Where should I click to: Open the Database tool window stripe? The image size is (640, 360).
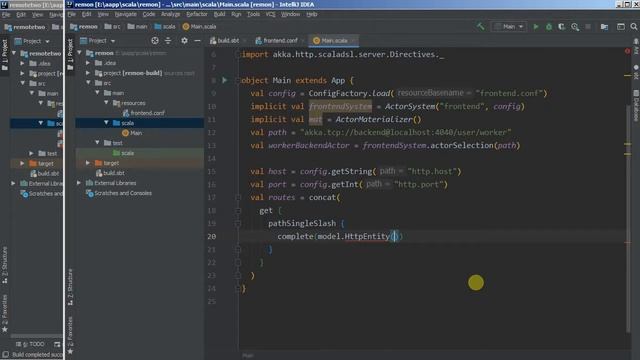coord(636,105)
